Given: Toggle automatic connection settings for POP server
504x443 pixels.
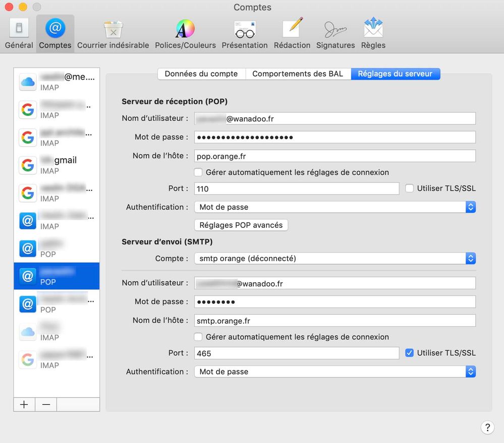Looking at the screenshot, I should [199, 172].
